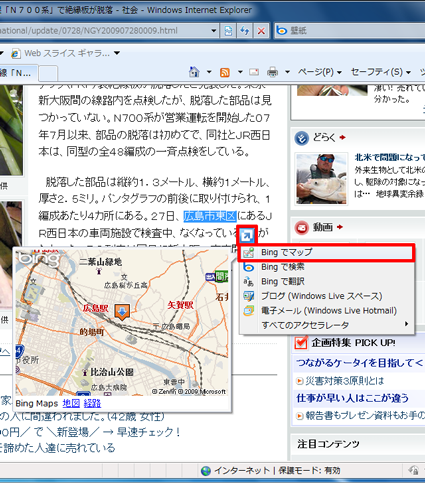This screenshot has height=483, width=425.
Task: Click the Bing search icon in menu
Action: click(249, 267)
